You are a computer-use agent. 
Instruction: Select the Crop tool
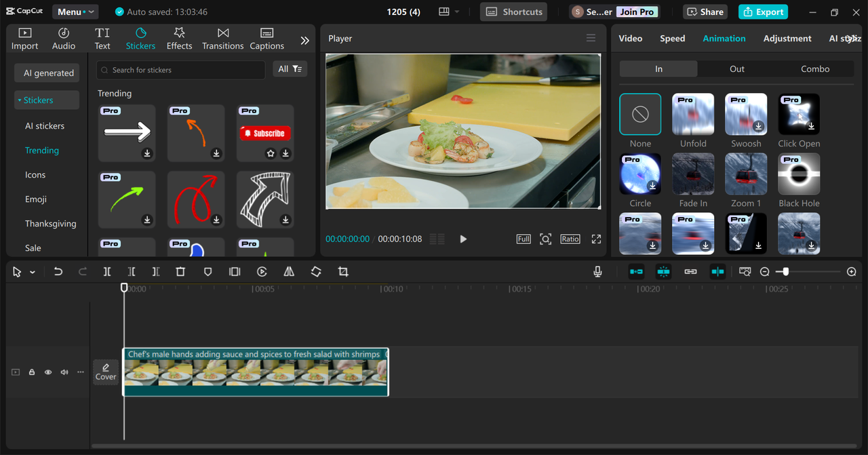pyautogui.click(x=343, y=271)
